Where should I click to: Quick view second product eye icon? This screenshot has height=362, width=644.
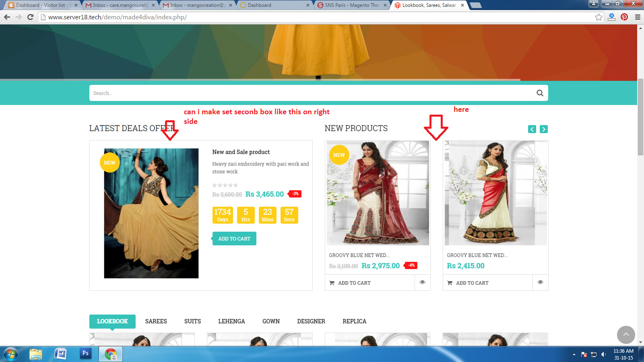click(x=540, y=282)
